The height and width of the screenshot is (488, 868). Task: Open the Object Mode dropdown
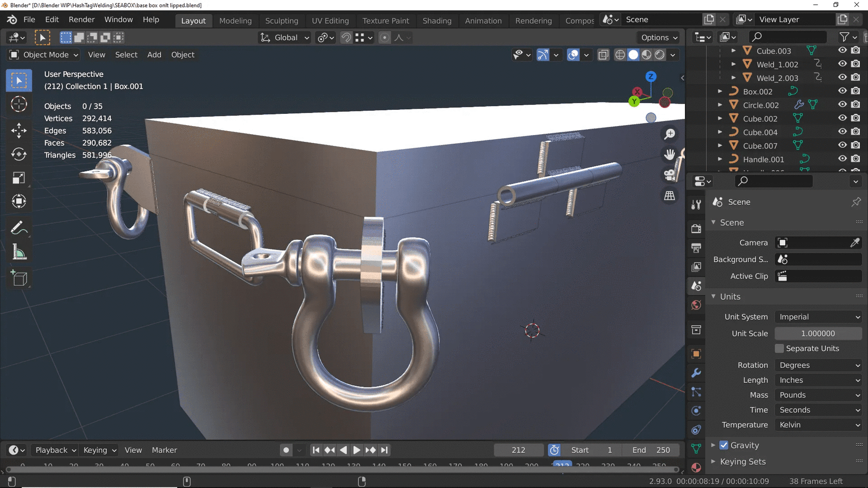[44, 55]
